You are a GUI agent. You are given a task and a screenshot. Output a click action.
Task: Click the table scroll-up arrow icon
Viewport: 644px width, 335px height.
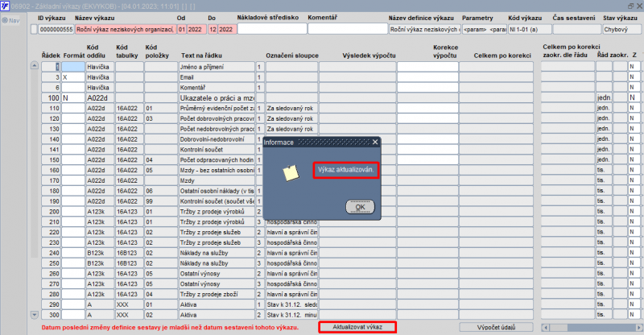[x=35, y=65]
